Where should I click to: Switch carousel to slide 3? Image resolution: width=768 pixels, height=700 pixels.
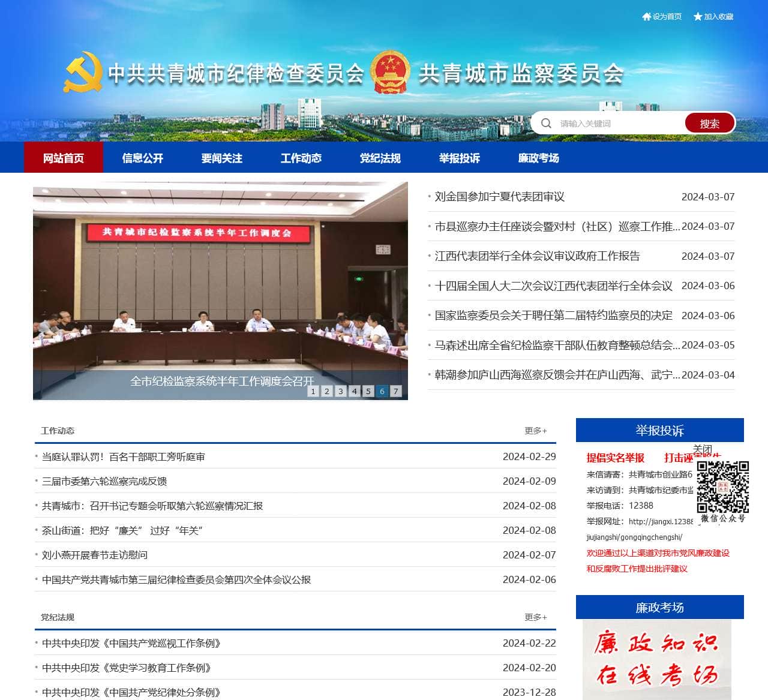pos(341,391)
